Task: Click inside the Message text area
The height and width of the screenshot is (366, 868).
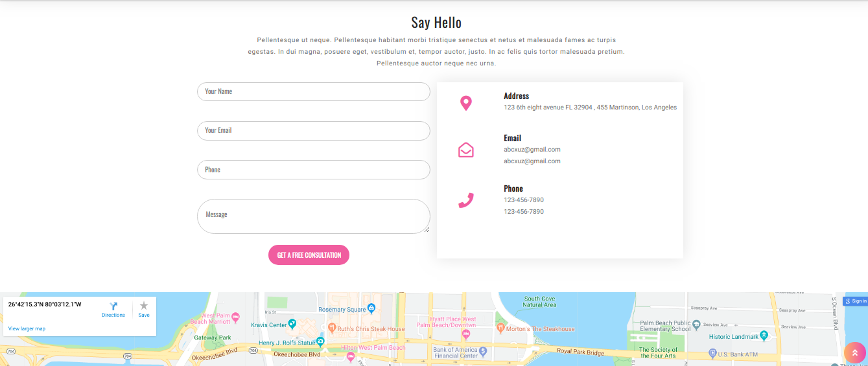Action: [313, 216]
